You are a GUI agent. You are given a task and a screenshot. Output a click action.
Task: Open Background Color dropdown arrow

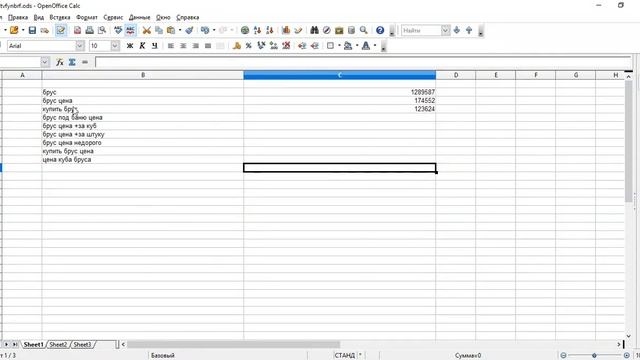coord(357,46)
